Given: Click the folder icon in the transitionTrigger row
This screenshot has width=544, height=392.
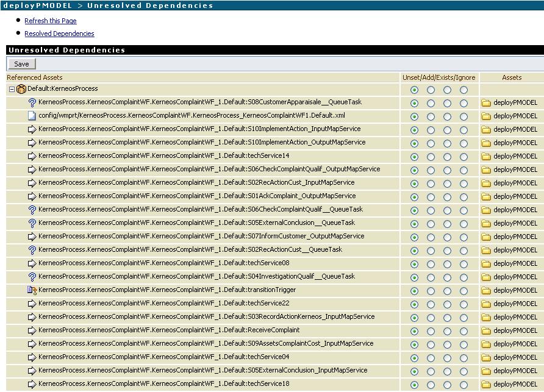Looking at the screenshot, I should click(486, 290).
